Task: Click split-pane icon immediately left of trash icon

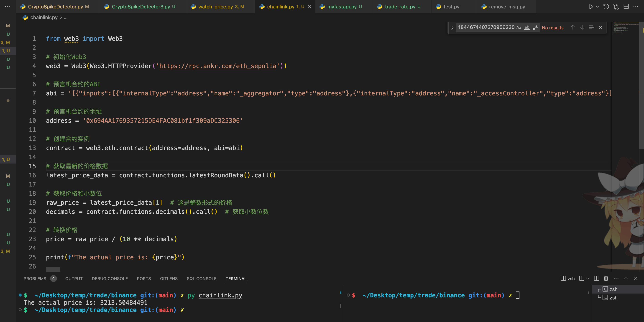Action: pos(596,278)
